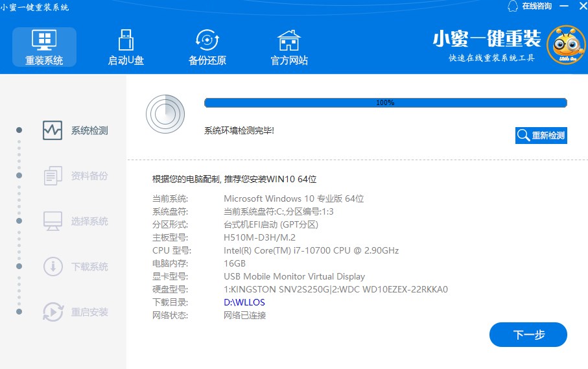Open the 启动U盘 USB drive icon
Screen dimensions: 588x369
pos(126,40)
